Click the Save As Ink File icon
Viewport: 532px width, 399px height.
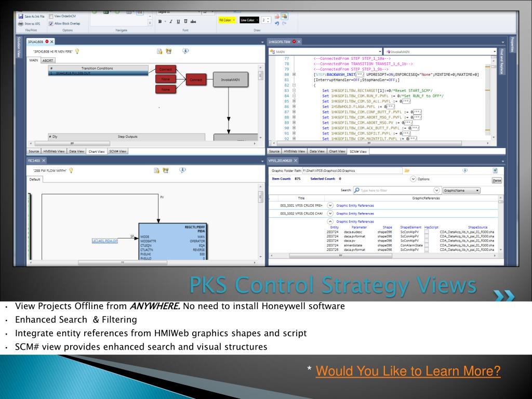tap(20, 16)
